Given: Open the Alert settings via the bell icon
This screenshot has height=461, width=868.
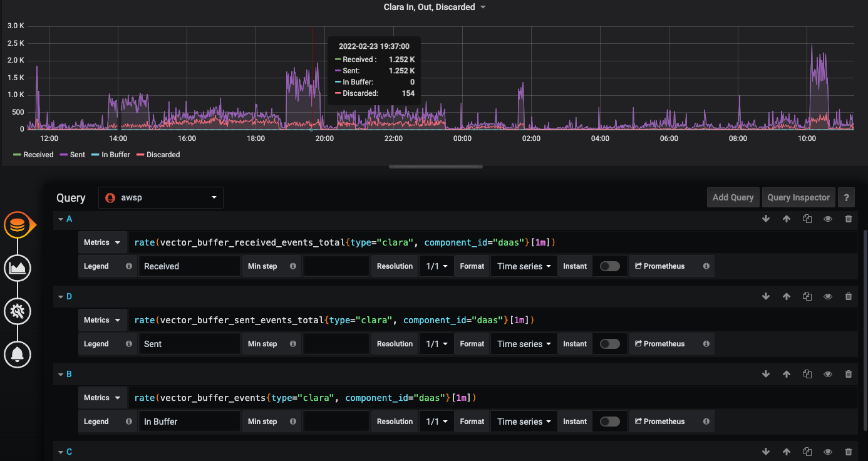Looking at the screenshot, I should coord(18,354).
